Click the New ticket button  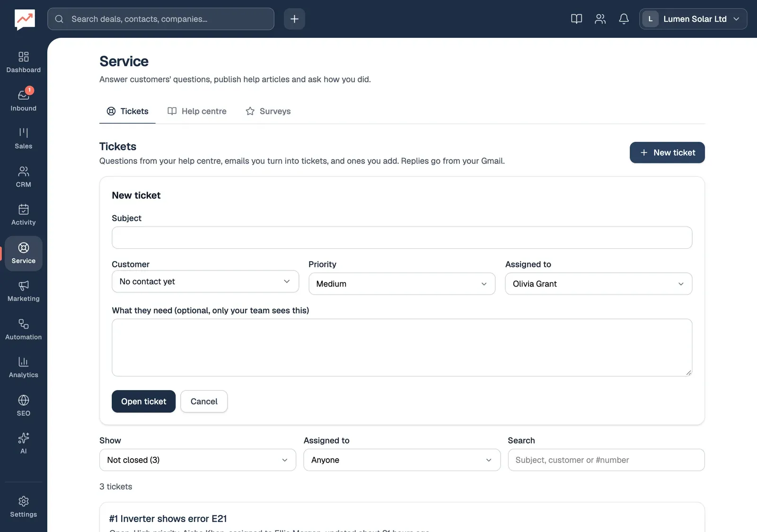(x=667, y=153)
